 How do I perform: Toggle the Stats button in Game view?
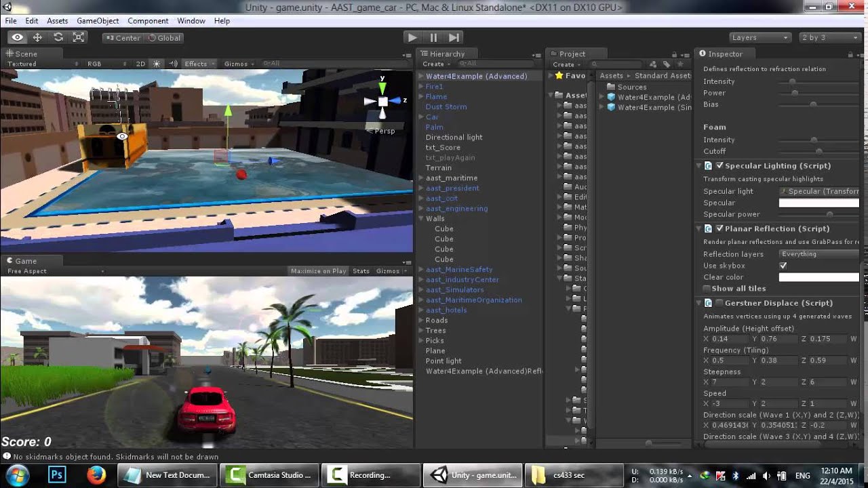pos(361,271)
